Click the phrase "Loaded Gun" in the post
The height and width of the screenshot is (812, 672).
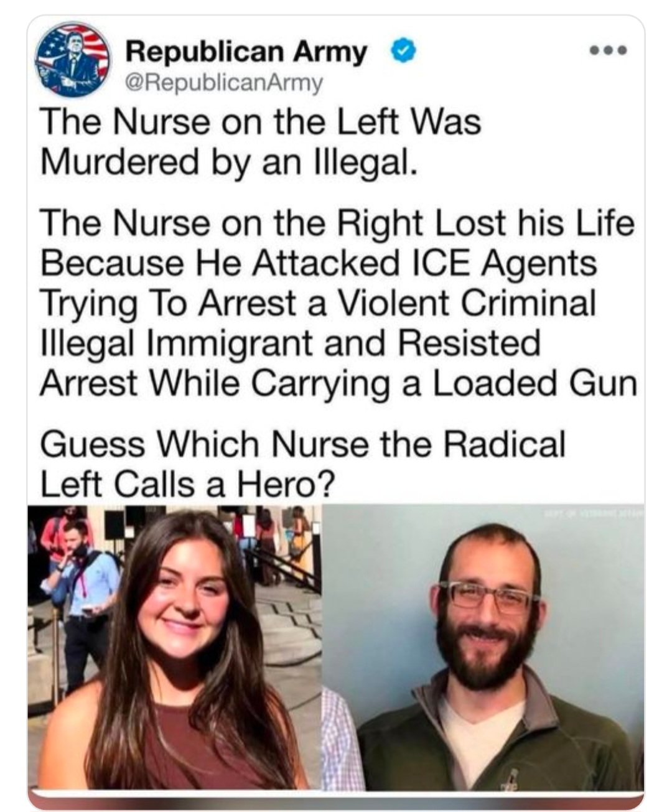coord(535,383)
